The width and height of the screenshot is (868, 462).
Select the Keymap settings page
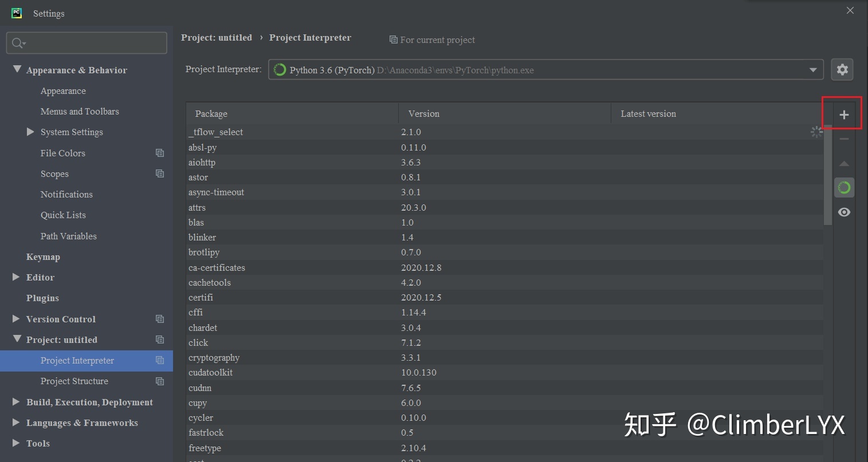(x=43, y=256)
